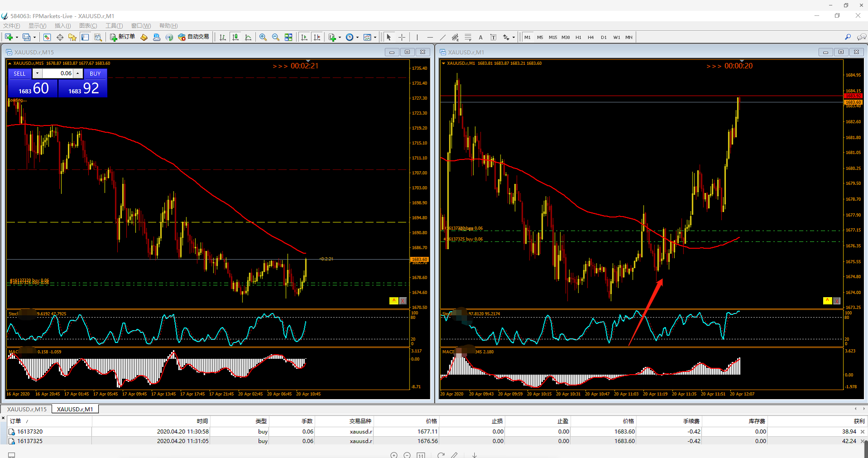The height and width of the screenshot is (458, 868).
Task: Select the cursor arrow tool
Action: [389, 37]
